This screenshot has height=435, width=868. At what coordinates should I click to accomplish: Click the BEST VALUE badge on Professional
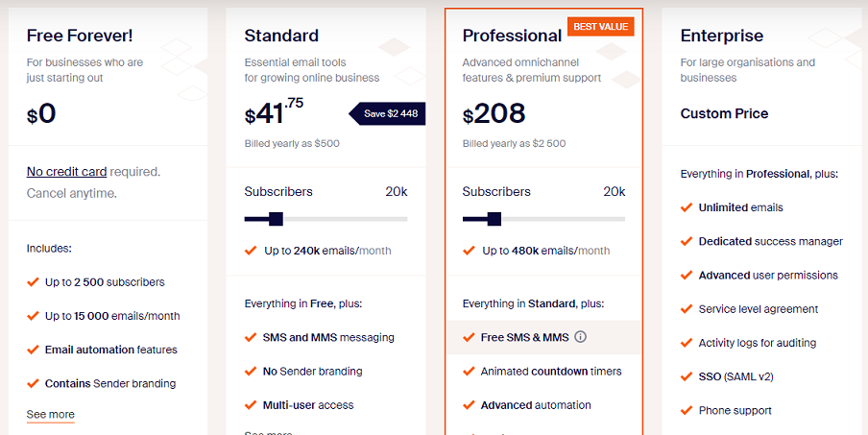click(x=601, y=27)
